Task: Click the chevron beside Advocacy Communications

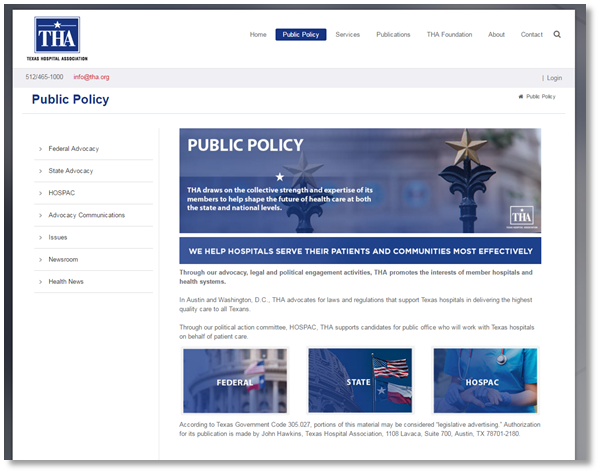Action: click(x=40, y=215)
